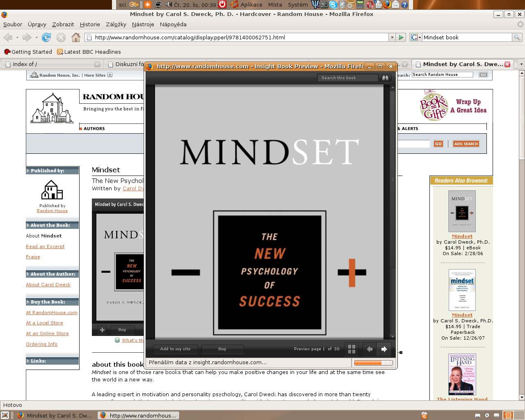Open the 'At a Local Store' link

(44, 323)
